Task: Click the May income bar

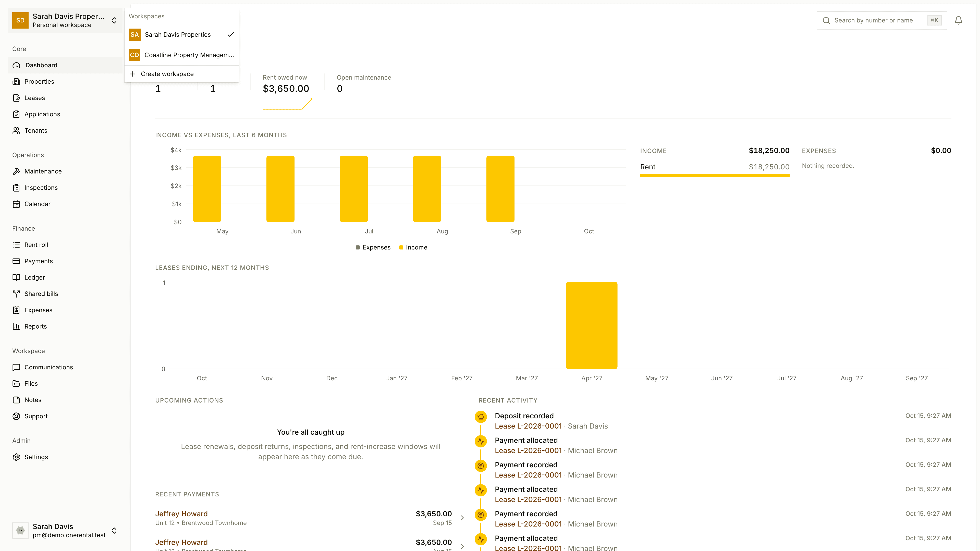Action: click(207, 189)
